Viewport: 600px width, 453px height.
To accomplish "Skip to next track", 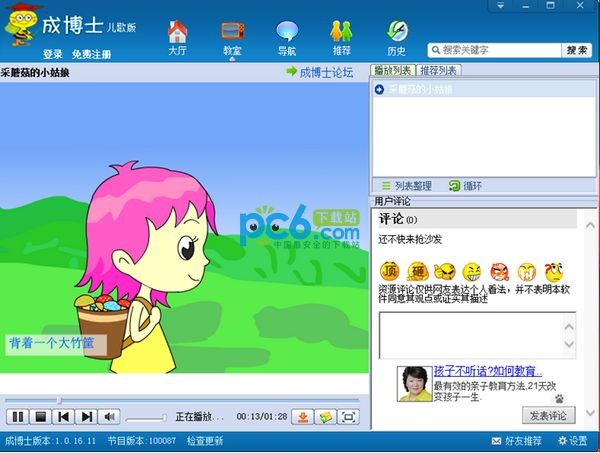I will click(x=86, y=417).
